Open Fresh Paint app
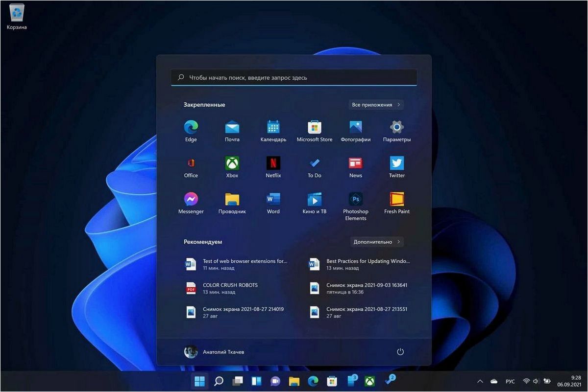The height and width of the screenshot is (392, 588). 397,204
